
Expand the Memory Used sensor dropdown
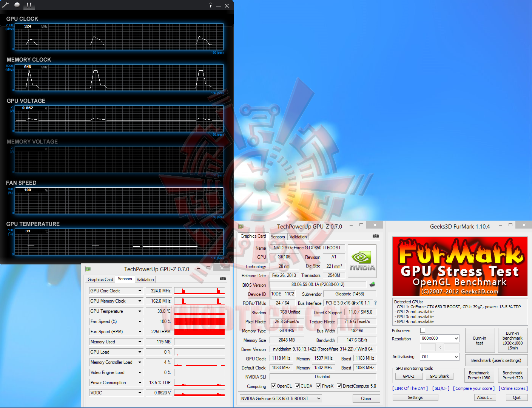point(140,342)
